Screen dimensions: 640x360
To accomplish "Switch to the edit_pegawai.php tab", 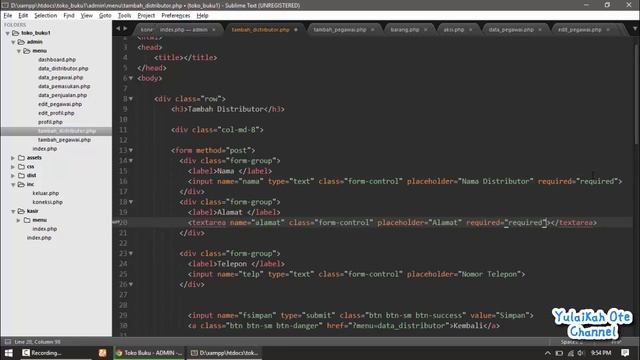I will click(579, 29).
